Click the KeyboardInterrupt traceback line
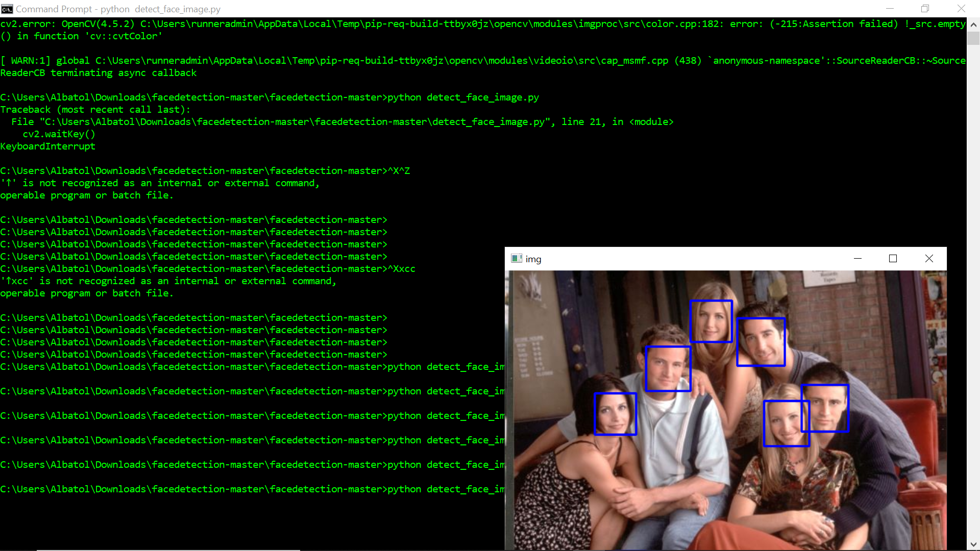Image resolution: width=980 pixels, height=551 pixels. 47,146
